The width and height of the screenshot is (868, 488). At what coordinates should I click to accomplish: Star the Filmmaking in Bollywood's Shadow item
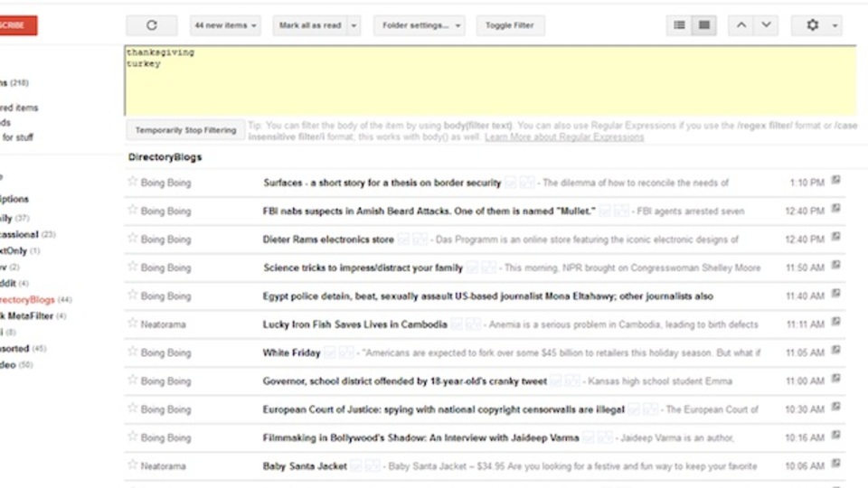pyautogui.click(x=132, y=436)
